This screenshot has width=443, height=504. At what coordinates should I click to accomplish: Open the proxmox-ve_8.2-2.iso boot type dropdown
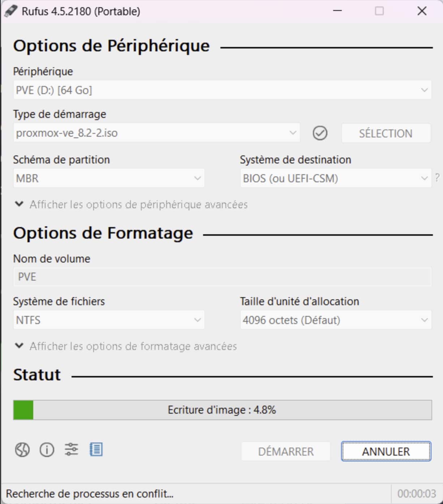(x=156, y=133)
